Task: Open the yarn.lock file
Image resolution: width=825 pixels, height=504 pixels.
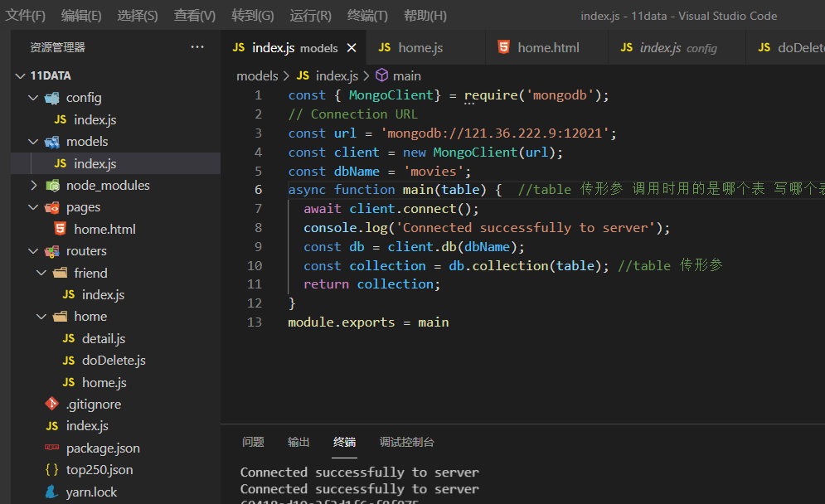Action: pyautogui.click(x=91, y=492)
